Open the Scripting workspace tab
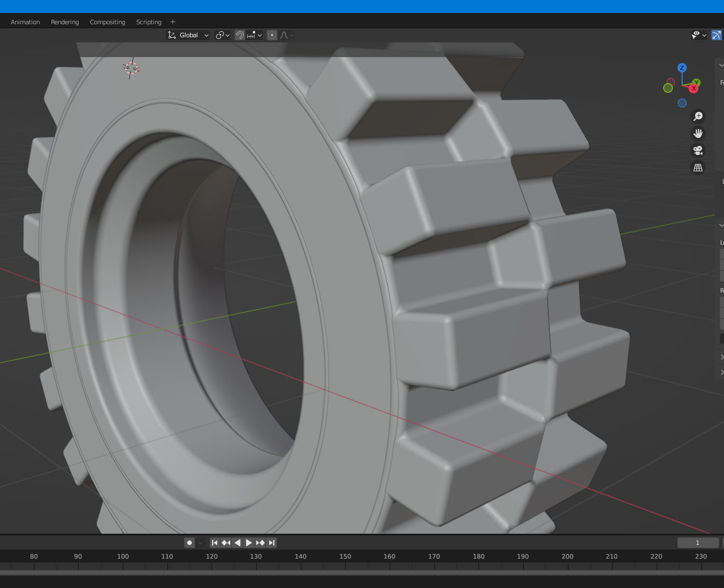Image resolution: width=724 pixels, height=588 pixels. coord(149,22)
